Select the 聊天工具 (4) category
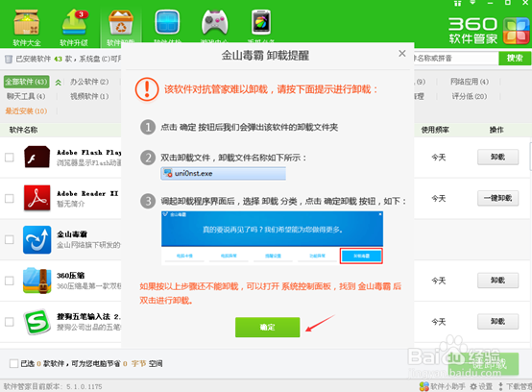The image size is (532, 392). pos(26,96)
